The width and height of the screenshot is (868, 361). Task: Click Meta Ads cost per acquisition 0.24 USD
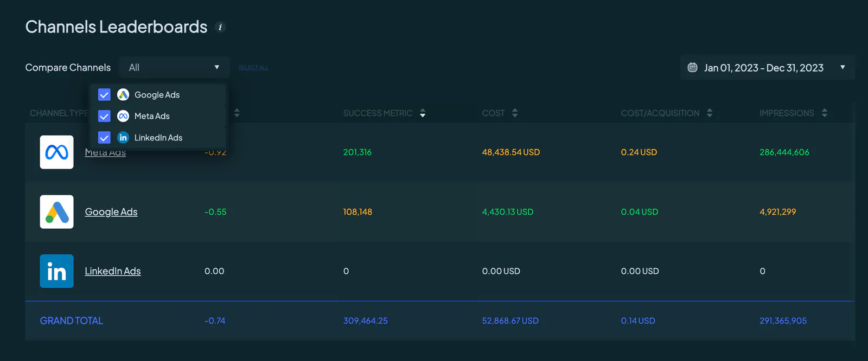coord(639,152)
